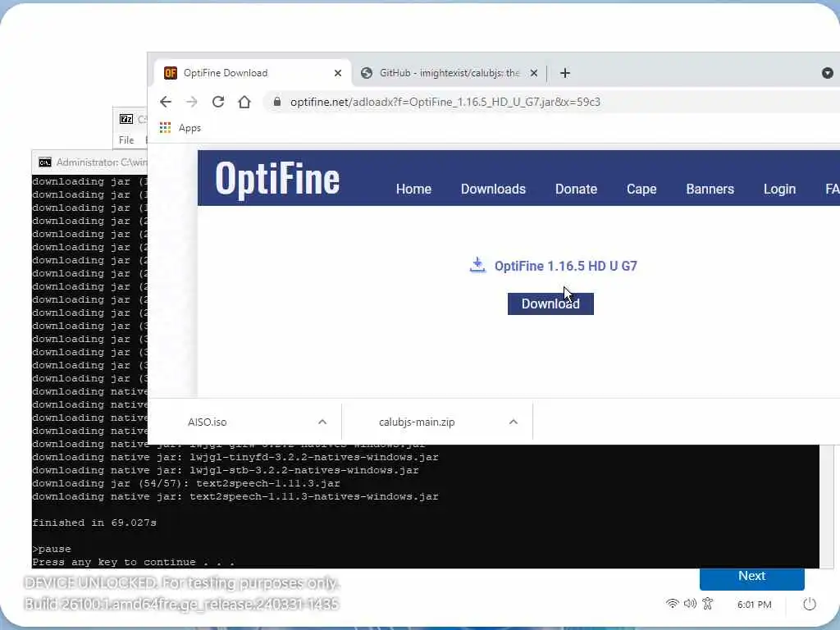Click the 7-Zip window icon

[126, 119]
